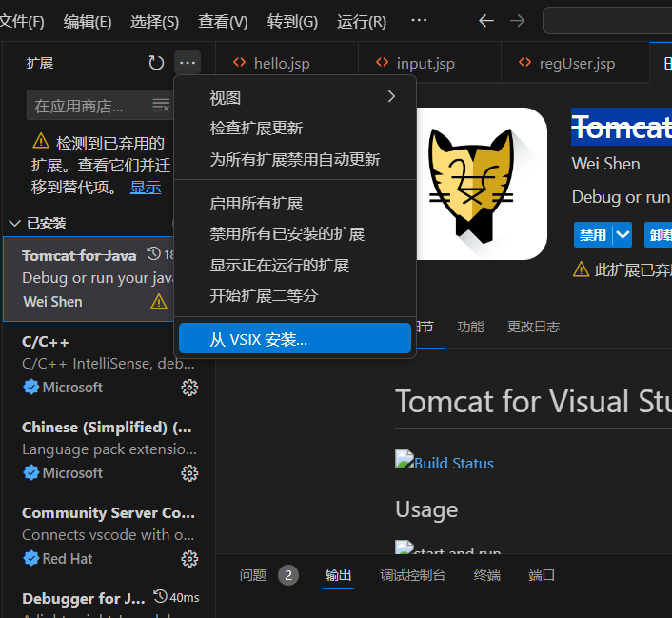Refresh the extensions list
This screenshot has height=618, width=672.
(x=156, y=63)
